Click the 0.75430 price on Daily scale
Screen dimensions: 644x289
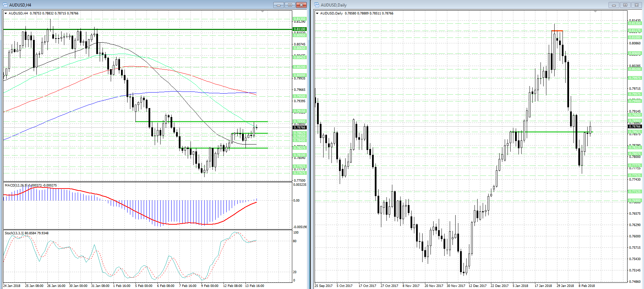635,259
